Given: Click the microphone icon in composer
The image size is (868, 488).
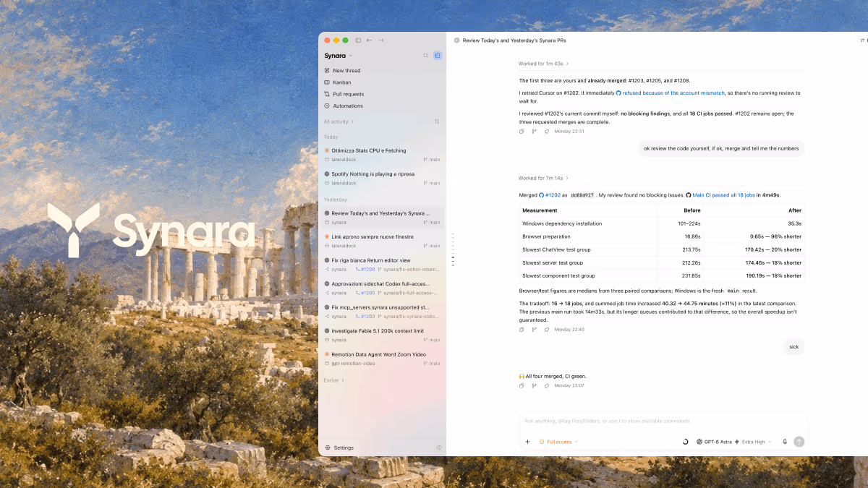Looking at the screenshot, I should [x=785, y=442].
